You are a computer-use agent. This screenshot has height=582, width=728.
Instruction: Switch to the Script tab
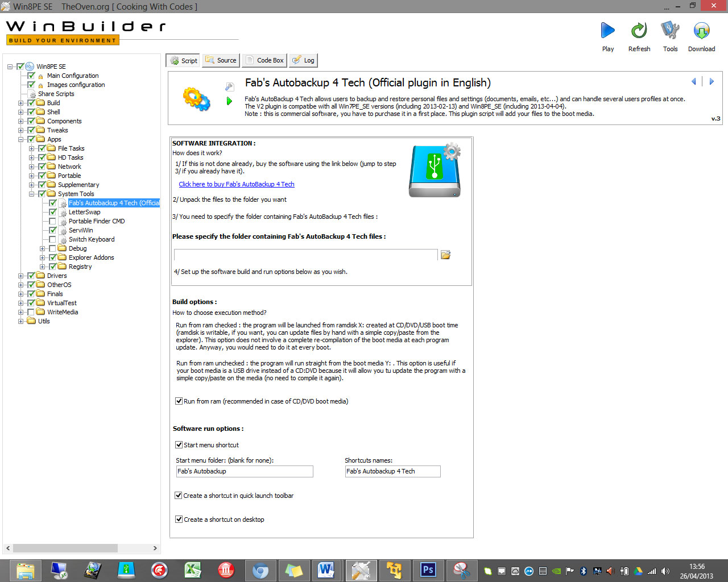coord(183,60)
